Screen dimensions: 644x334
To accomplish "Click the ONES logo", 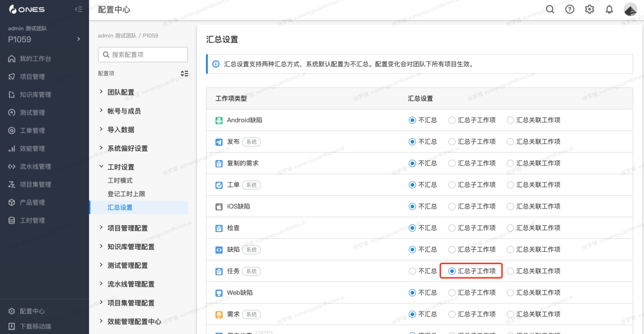I will tap(26, 9).
